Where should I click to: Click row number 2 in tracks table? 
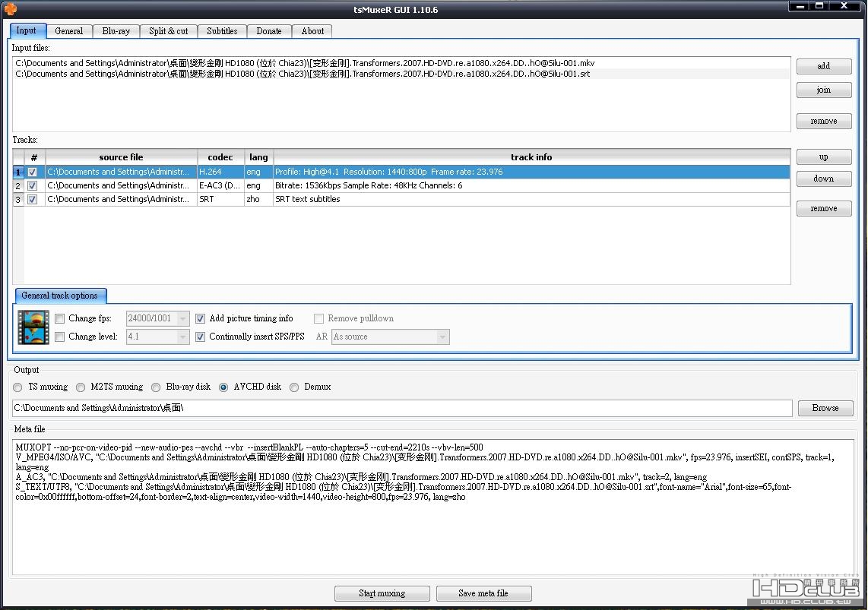point(17,186)
